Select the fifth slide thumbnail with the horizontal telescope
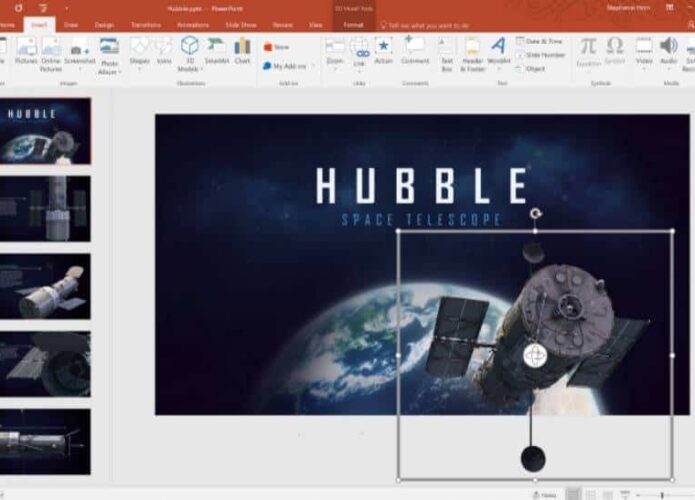 45,441
